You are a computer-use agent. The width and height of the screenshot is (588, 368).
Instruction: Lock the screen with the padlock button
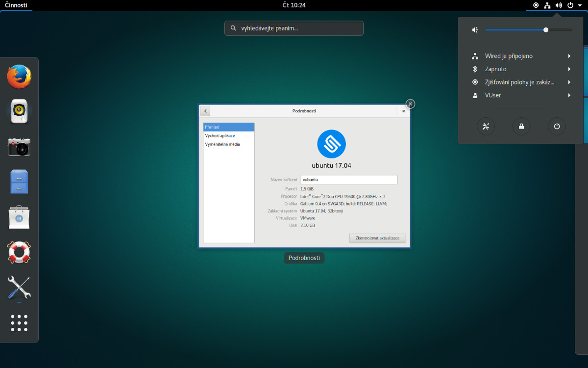(521, 127)
